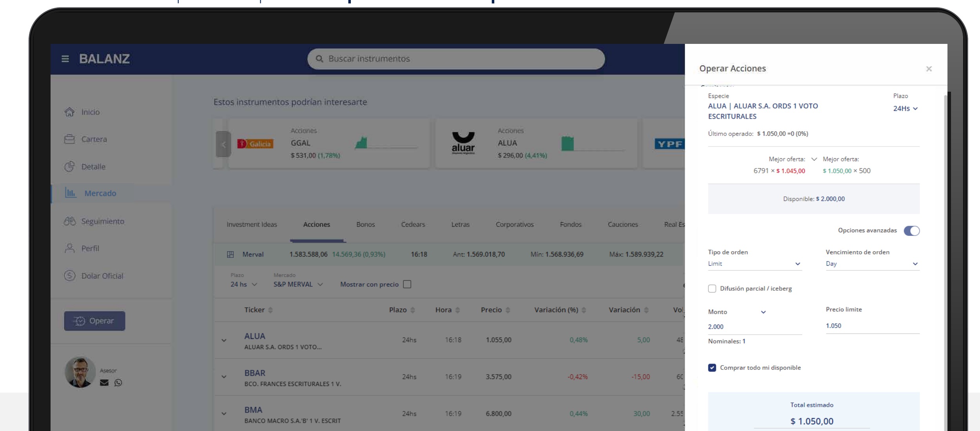Switch to the Acciones tab
Screen dimensions: 980x431
(x=317, y=225)
